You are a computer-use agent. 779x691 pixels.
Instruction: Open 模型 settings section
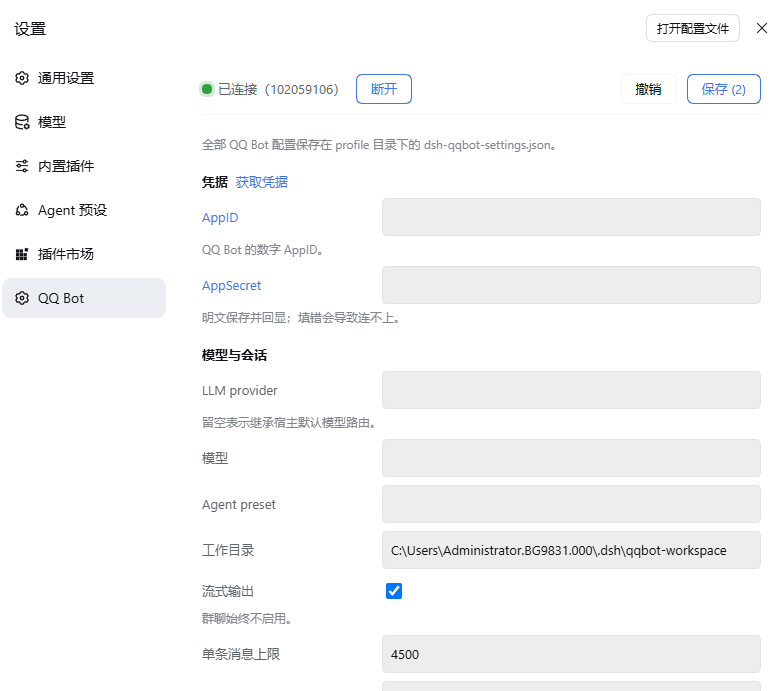pos(84,122)
